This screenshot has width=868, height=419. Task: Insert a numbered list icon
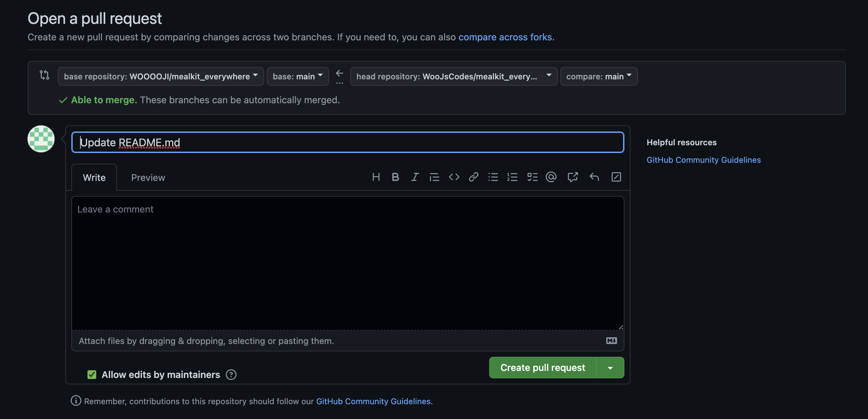coord(512,177)
